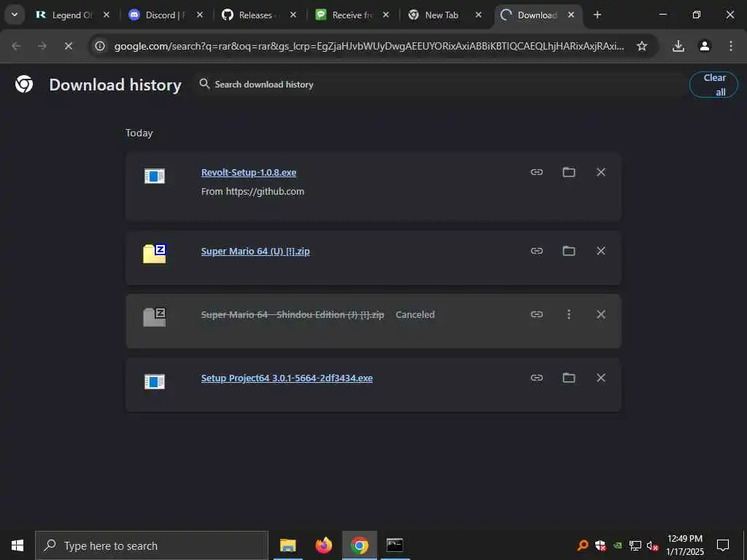747x560 pixels.
Task: Open the Chrome downloads toolbar icon
Action: (678, 46)
